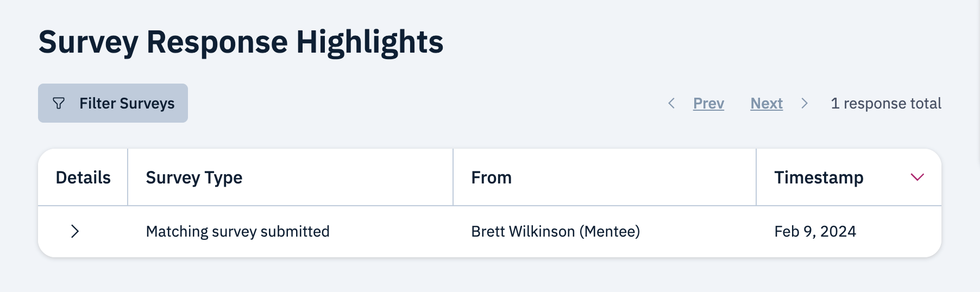The image size is (980, 292).
Task: Toggle the Timestamp sort direction chevron
Action: [917, 177]
